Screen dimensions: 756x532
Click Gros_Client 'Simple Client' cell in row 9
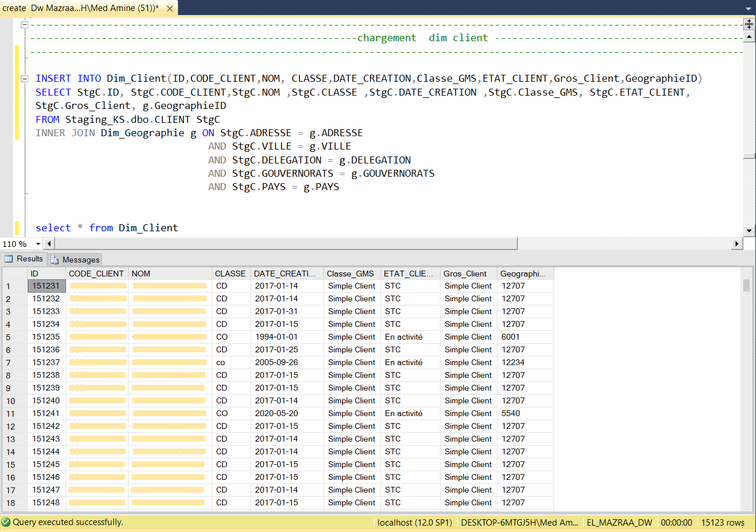point(468,388)
